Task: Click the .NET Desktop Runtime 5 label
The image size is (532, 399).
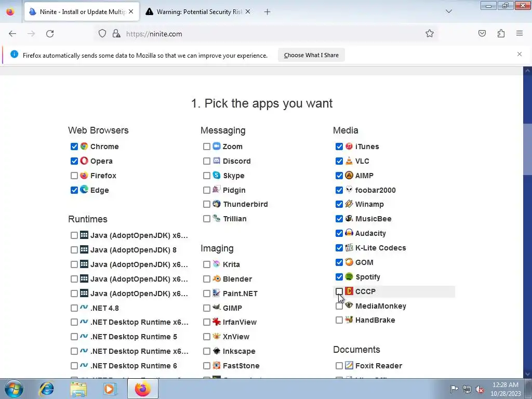Action: 134,337
